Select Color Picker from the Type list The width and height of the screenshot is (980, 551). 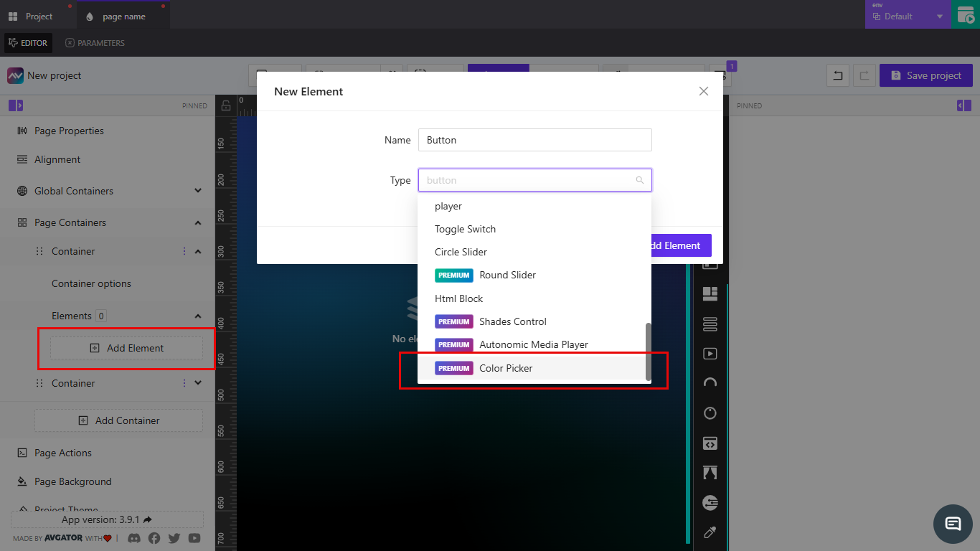(506, 367)
